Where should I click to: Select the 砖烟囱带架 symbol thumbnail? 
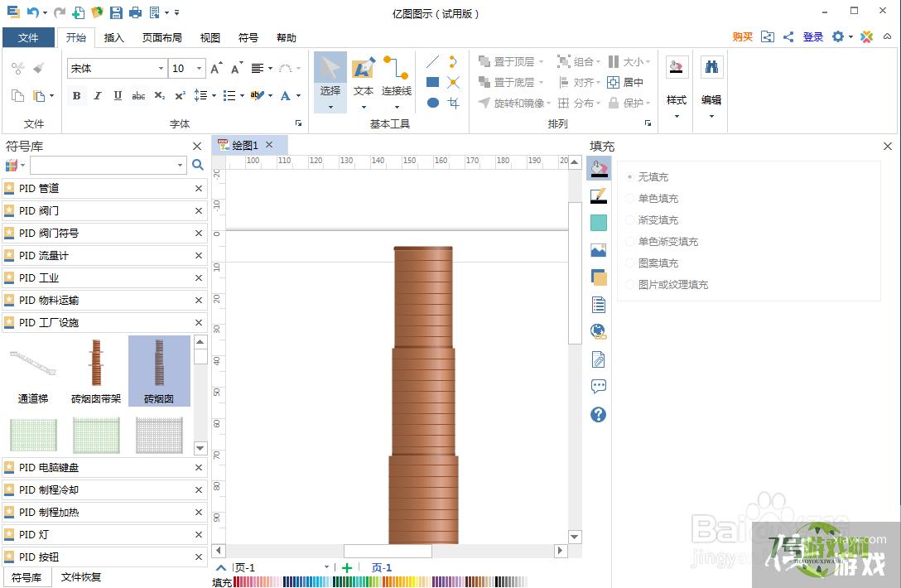click(x=96, y=371)
